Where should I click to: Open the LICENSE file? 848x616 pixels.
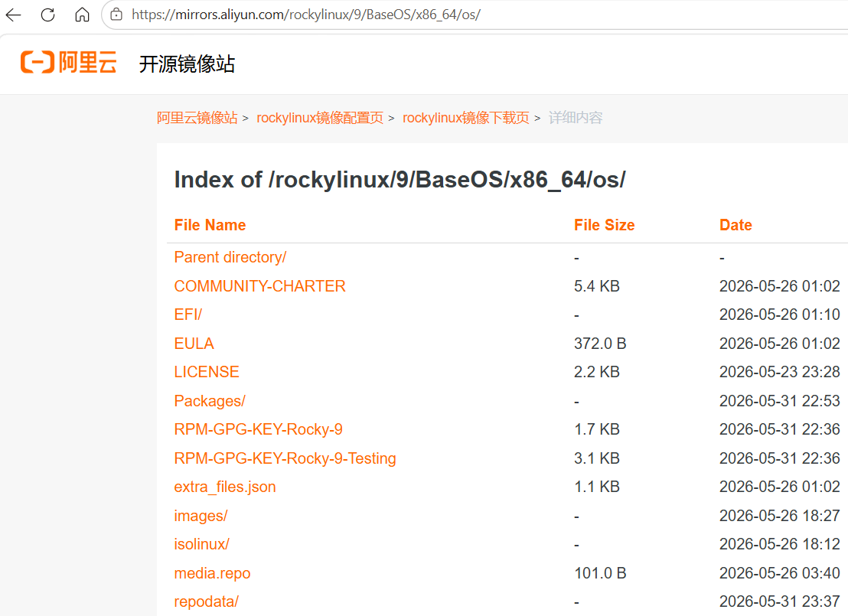click(207, 372)
